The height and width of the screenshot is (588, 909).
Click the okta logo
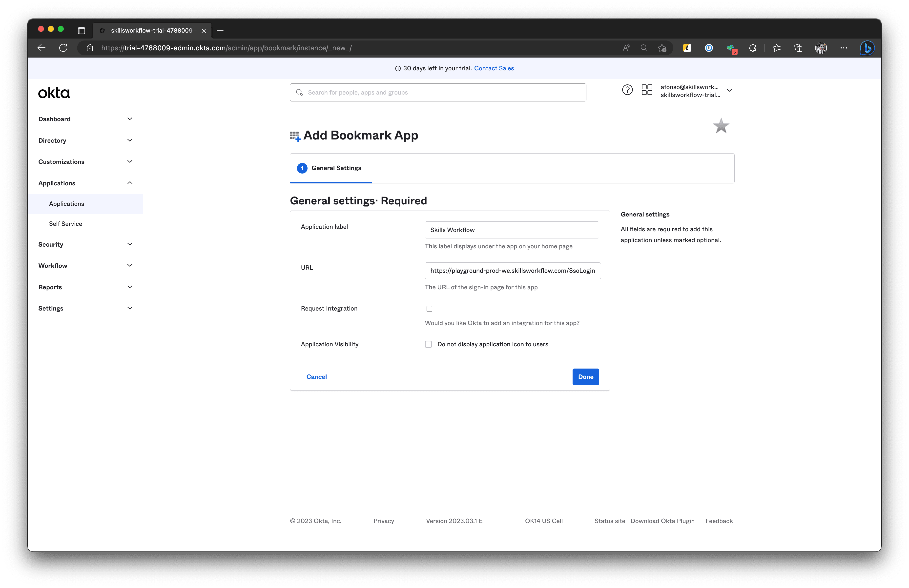54,93
